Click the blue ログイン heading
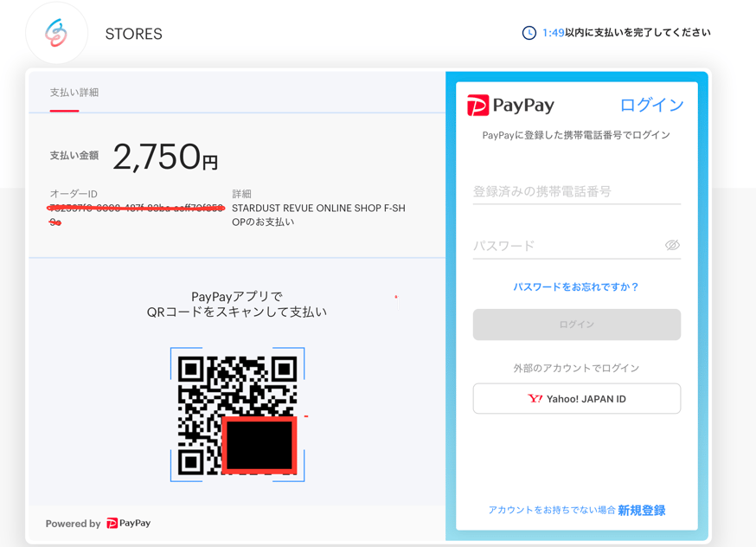This screenshot has height=547, width=756. click(651, 105)
